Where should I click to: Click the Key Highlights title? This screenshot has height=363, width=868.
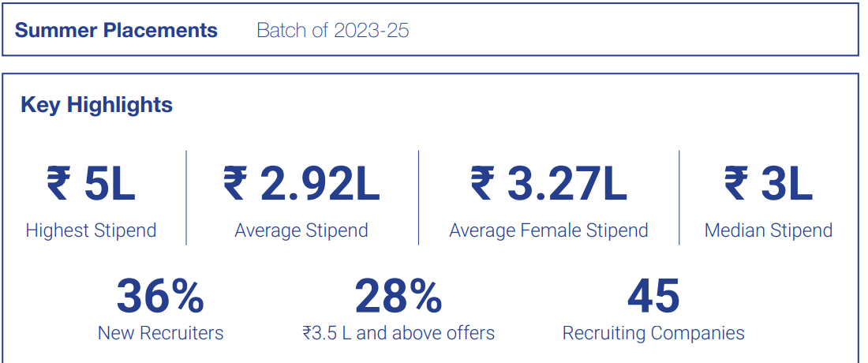pos(96,105)
